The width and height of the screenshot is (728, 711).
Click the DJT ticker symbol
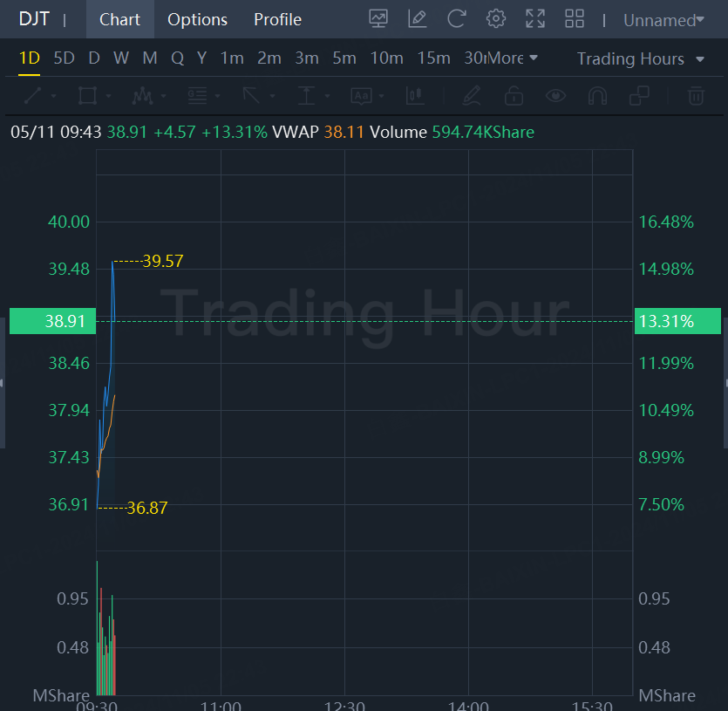point(34,19)
